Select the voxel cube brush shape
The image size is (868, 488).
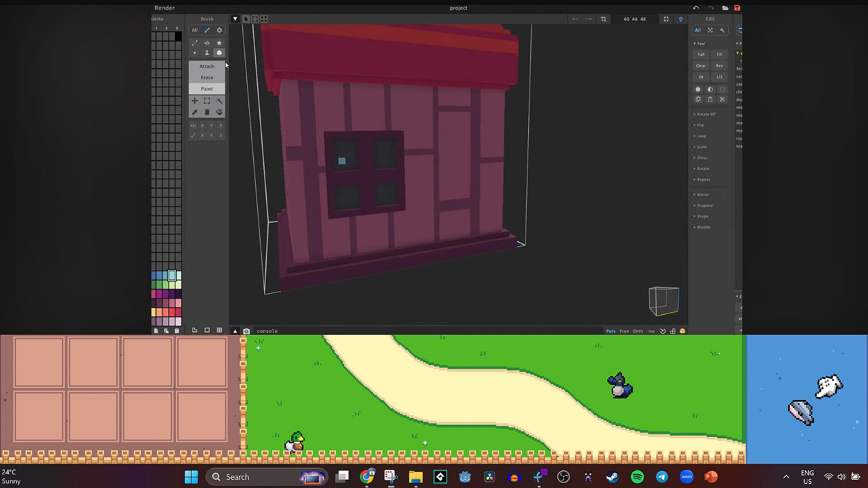pyautogui.click(x=219, y=53)
